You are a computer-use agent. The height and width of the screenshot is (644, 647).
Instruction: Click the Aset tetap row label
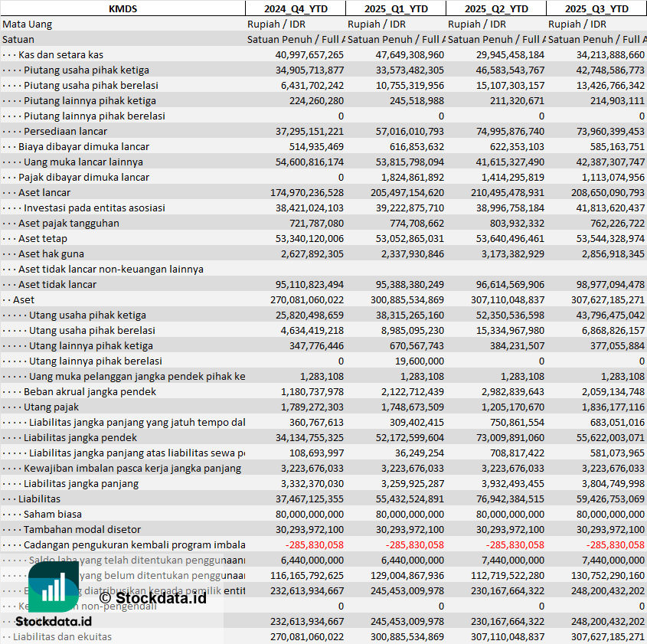[43, 238]
